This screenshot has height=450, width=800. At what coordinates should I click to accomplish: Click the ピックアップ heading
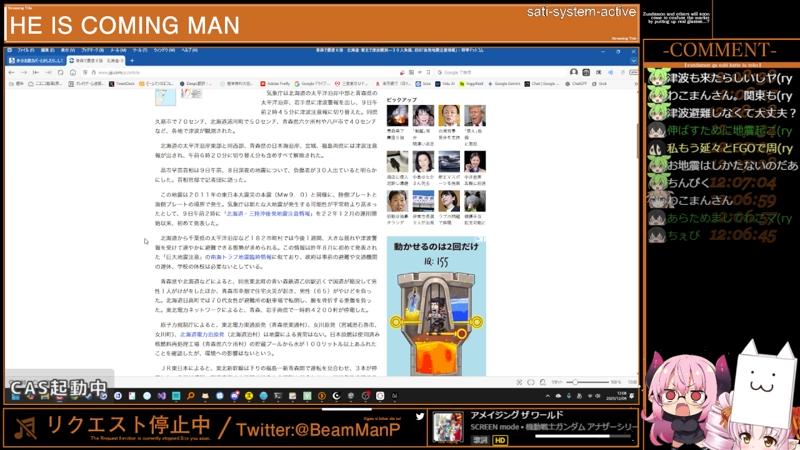coord(402,100)
